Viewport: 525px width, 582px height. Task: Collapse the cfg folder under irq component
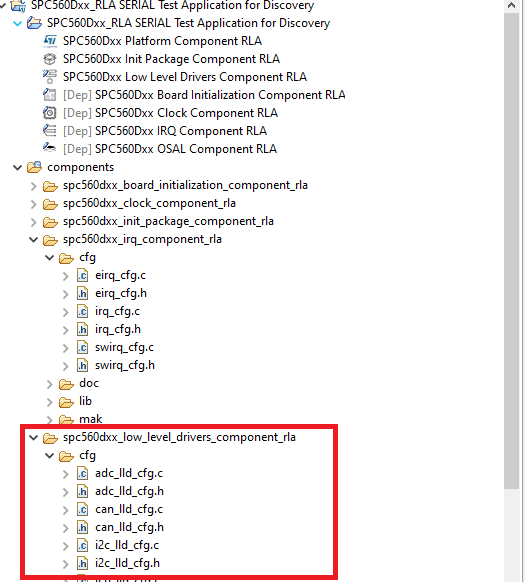point(49,257)
